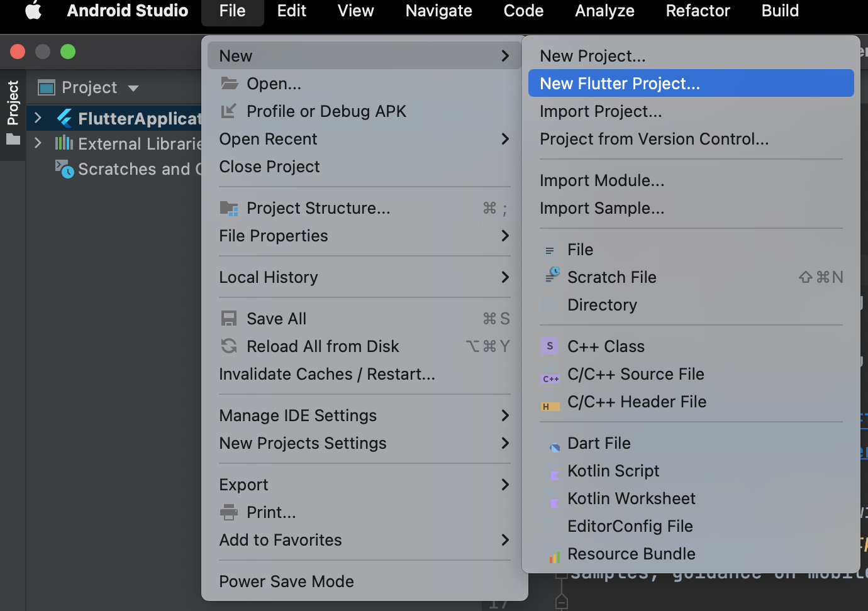868x611 pixels.
Task: Toggle Power Save Mode
Action: tap(286, 581)
